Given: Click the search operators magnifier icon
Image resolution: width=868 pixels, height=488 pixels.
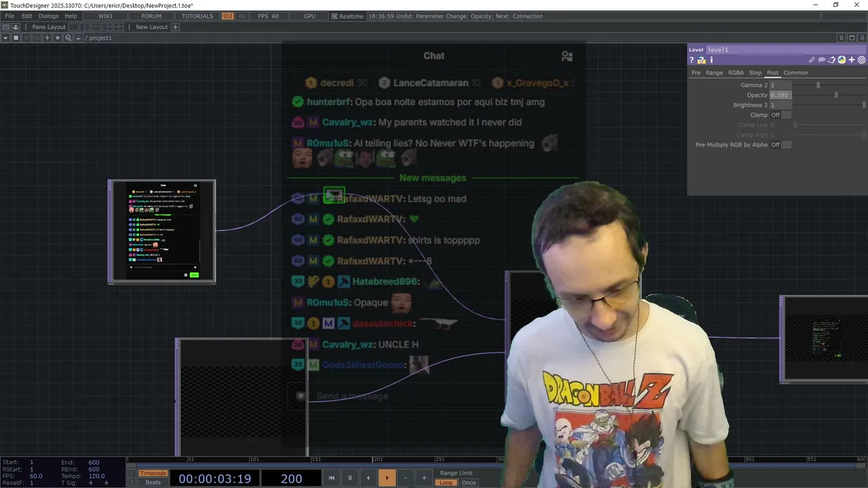Looking at the screenshot, I should click(68, 38).
